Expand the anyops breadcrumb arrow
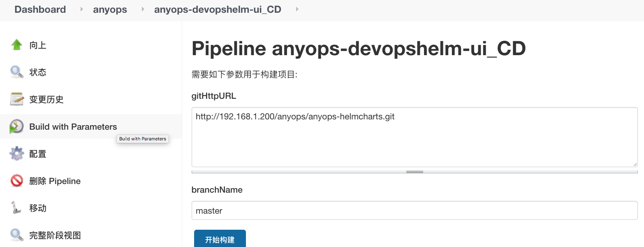644x247 pixels. (x=143, y=9)
